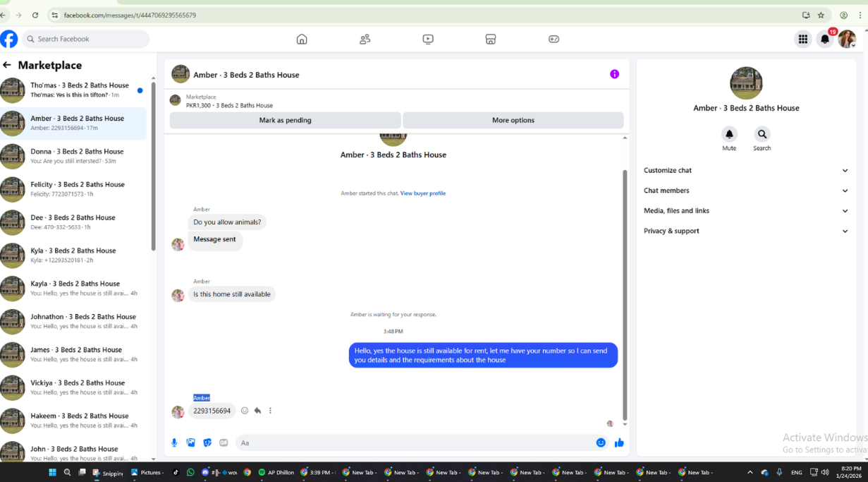Click the sent blue reply message bubble
The image size is (868, 482).
pyautogui.click(x=483, y=355)
